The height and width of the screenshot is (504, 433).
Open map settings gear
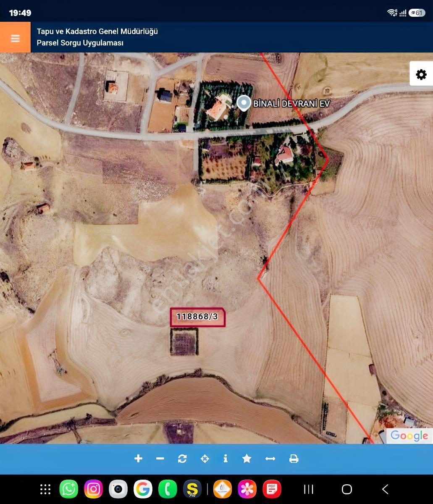pyautogui.click(x=421, y=74)
